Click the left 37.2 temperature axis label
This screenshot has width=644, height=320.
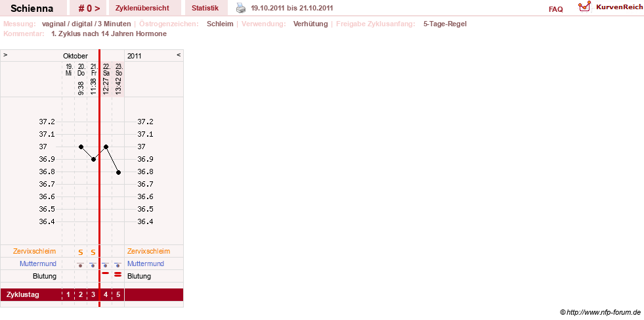point(47,122)
